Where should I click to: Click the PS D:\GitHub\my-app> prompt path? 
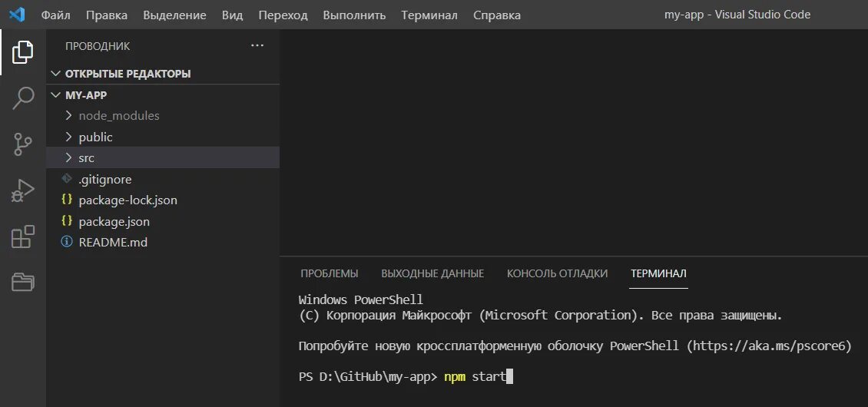368,377
